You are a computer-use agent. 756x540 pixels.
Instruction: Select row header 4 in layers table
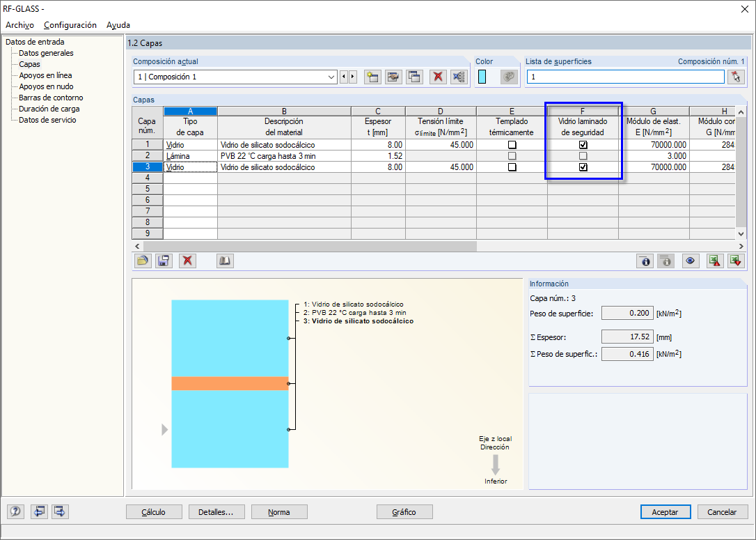[148, 178]
